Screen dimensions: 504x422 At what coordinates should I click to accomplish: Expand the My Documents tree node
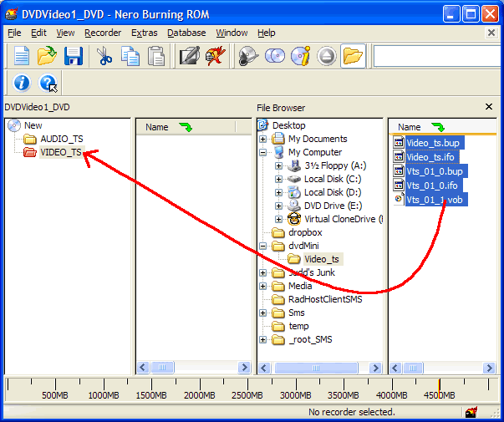tap(262, 139)
